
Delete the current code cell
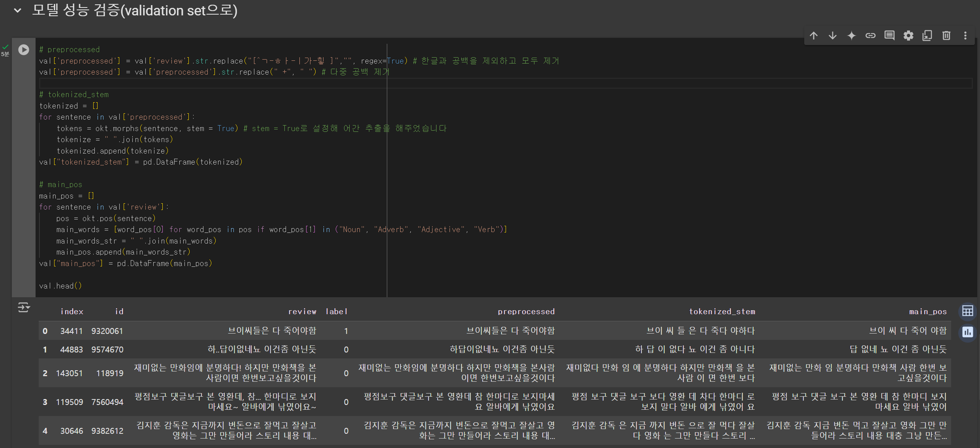click(946, 36)
